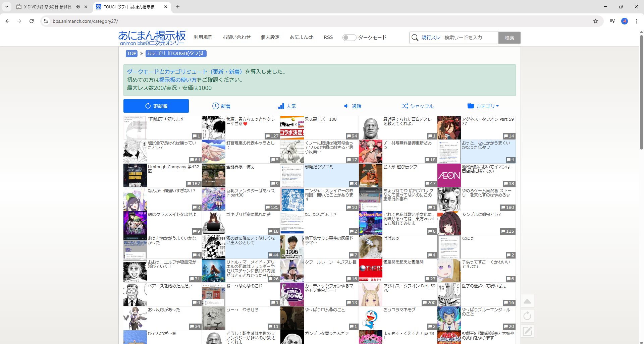Screen dimensions: 644x344
Task: Click the floating page refresh icon
Action: point(527,316)
